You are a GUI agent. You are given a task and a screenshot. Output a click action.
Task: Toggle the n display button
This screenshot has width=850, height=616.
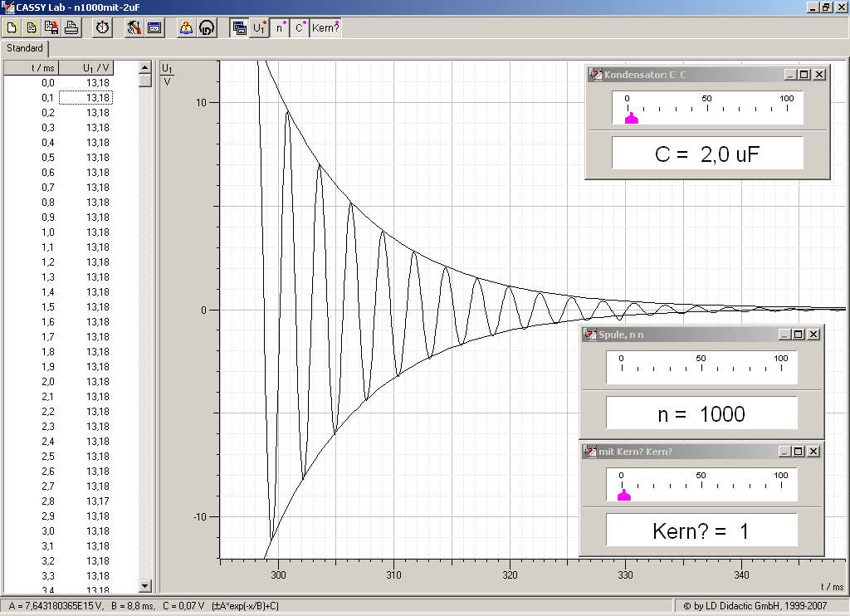279,27
